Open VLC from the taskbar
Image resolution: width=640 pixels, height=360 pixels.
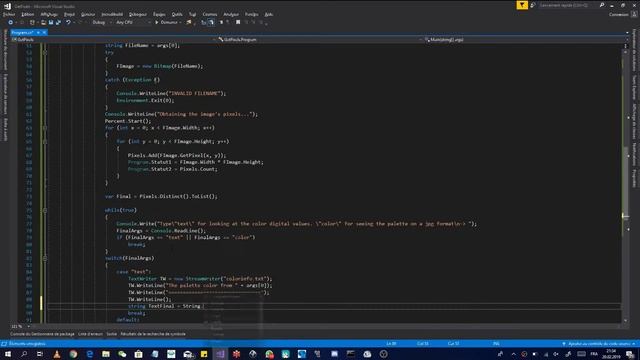(x=57, y=354)
